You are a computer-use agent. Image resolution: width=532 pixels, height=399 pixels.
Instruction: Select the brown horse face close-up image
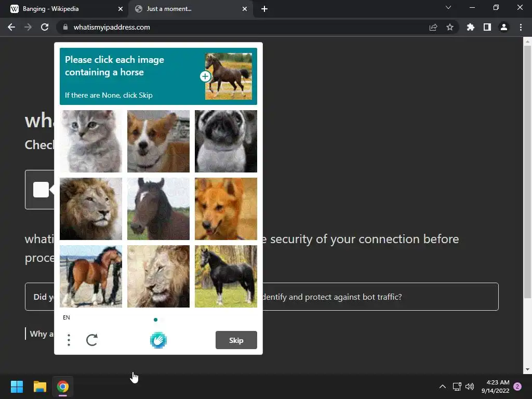pyautogui.click(x=158, y=209)
